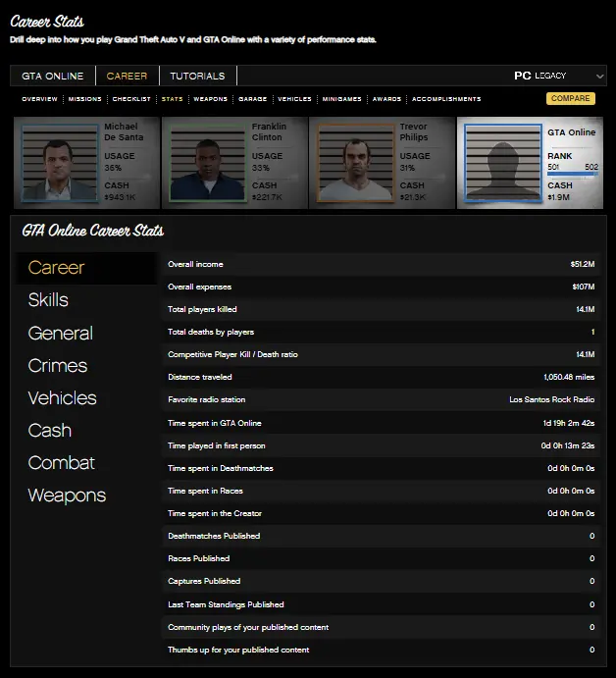The width and height of the screenshot is (616, 678).
Task: Click the Career Stats page title
Action: (47, 22)
